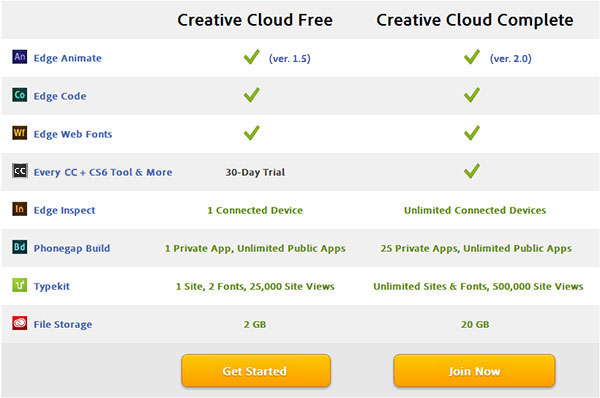Screen dimensions: 600x398
Task: Click the Edge Animate checkmark under Free
Action: pos(252,57)
